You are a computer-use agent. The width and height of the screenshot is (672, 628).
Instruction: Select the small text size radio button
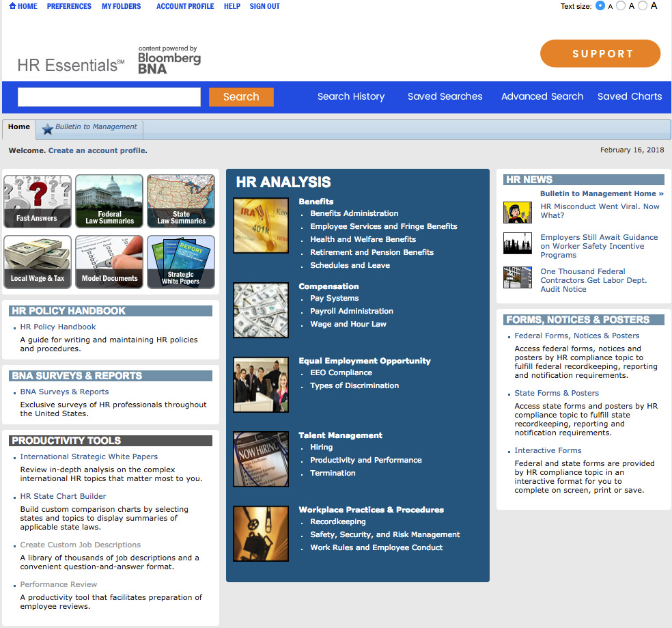point(600,6)
